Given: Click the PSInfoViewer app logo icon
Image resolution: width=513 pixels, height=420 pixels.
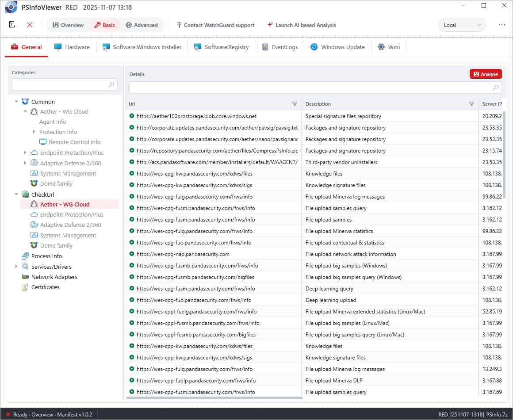Looking at the screenshot, I should point(11,7).
